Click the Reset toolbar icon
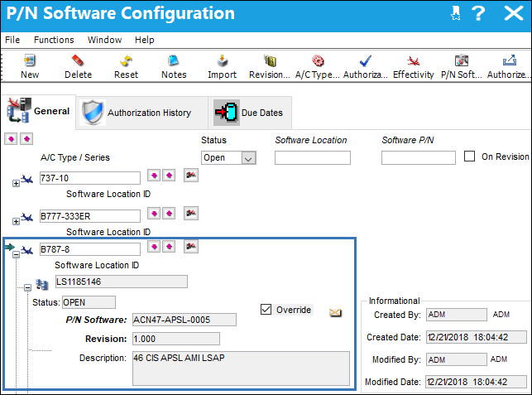Screen dimensions: 532x395 126,60
